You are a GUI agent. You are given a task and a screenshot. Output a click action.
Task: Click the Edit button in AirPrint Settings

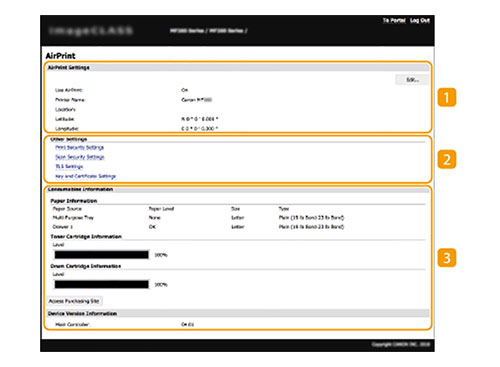pyautogui.click(x=412, y=80)
